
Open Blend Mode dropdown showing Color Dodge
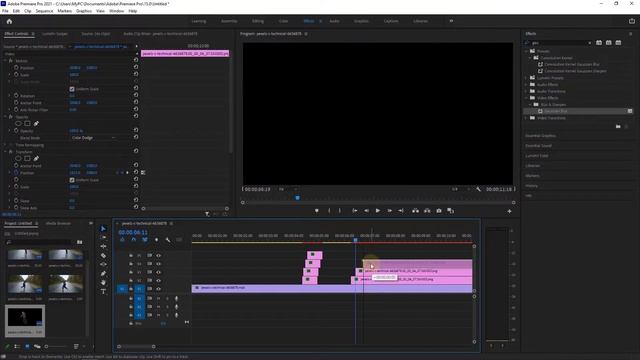pyautogui.click(x=94, y=138)
